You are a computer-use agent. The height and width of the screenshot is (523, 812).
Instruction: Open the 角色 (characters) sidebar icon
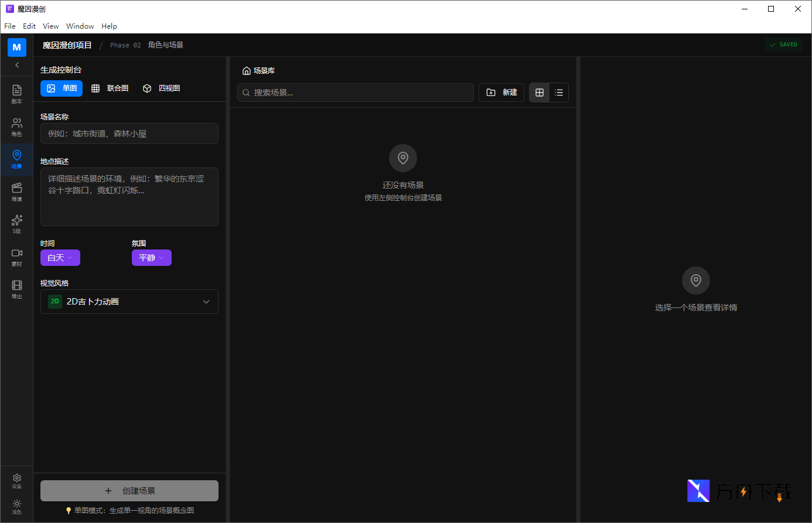click(x=16, y=126)
